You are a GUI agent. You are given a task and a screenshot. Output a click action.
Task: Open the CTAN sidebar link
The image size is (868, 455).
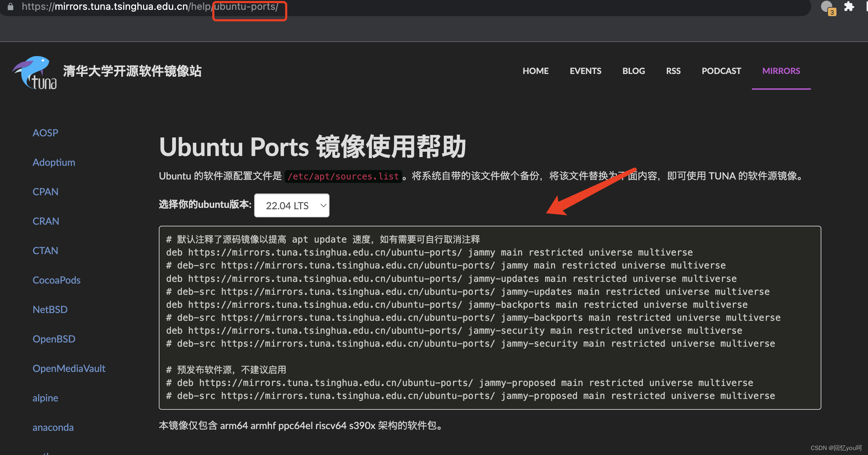point(45,251)
